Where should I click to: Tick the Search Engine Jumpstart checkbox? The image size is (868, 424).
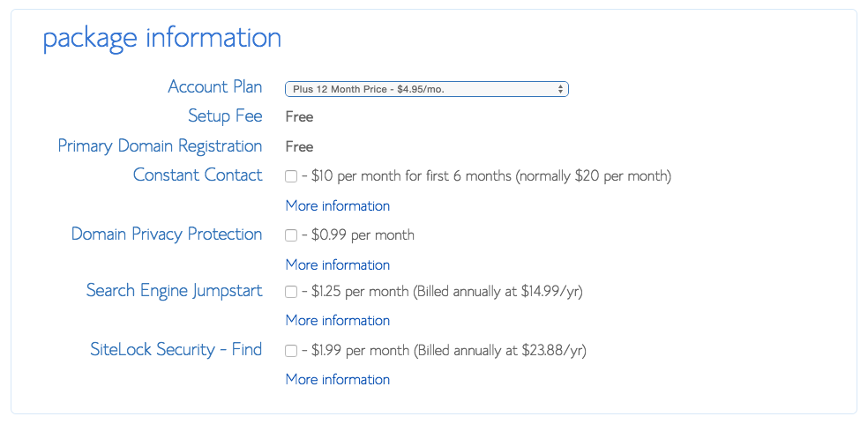pos(291,292)
